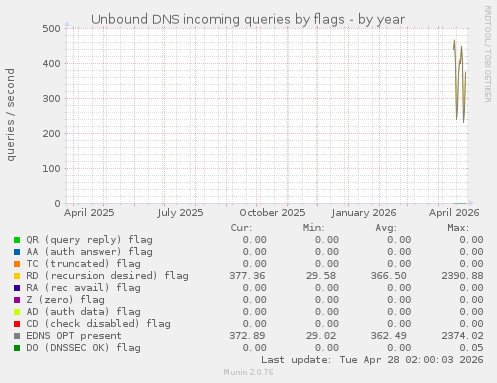
Task: Click the 'CD (check disabled) flag' legend label
Action: (x=98, y=324)
